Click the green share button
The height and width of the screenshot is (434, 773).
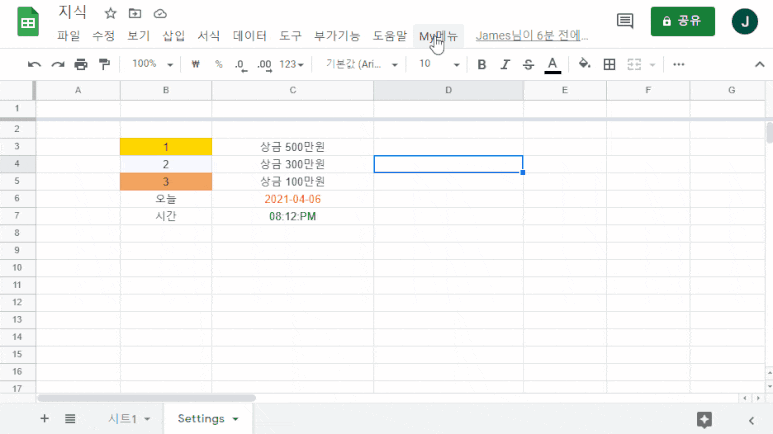(x=682, y=21)
